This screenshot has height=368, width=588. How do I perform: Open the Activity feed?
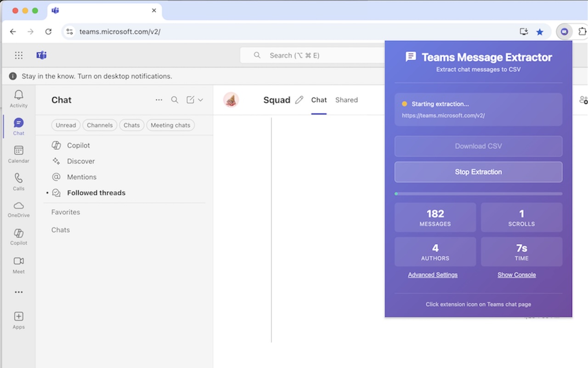click(18, 98)
